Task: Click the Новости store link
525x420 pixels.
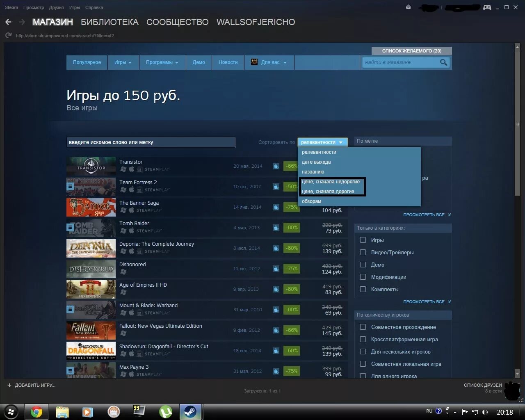Action: pos(228,62)
